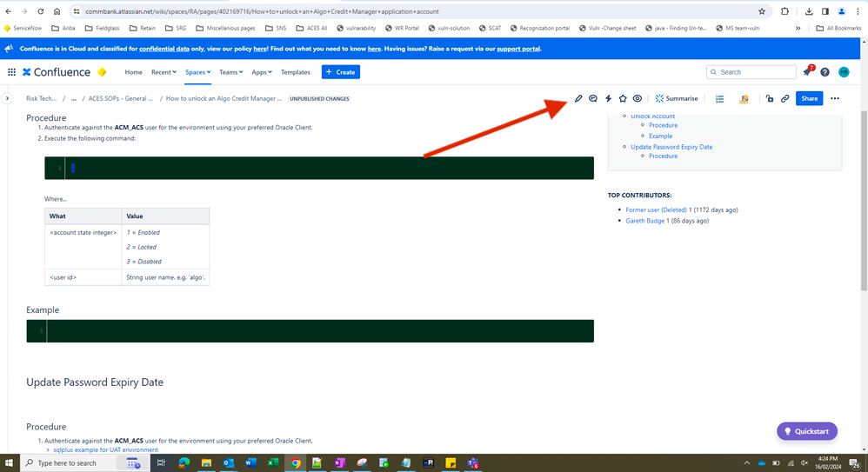Reload the page in browser
Image resolution: width=868 pixels, height=472 pixels.
point(40,11)
